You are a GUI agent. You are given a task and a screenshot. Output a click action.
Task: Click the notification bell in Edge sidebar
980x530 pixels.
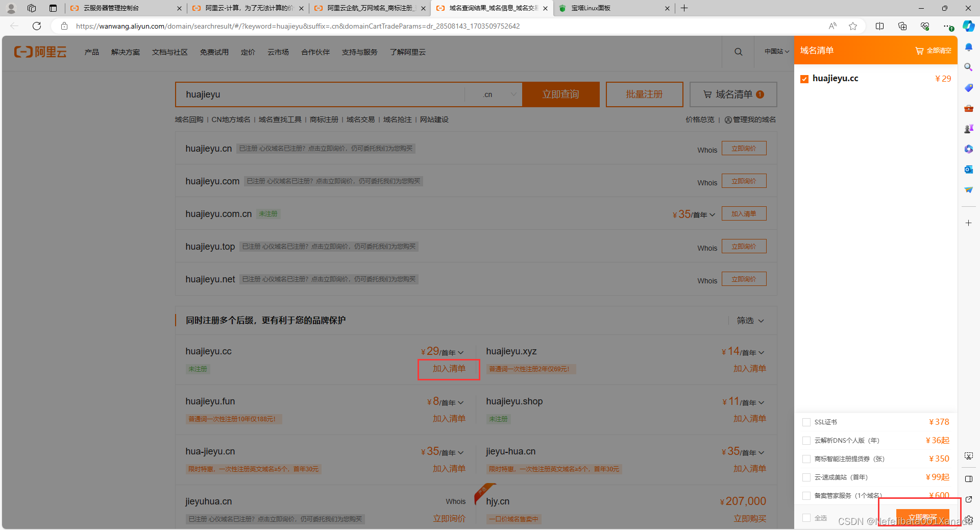pyautogui.click(x=968, y=47)
